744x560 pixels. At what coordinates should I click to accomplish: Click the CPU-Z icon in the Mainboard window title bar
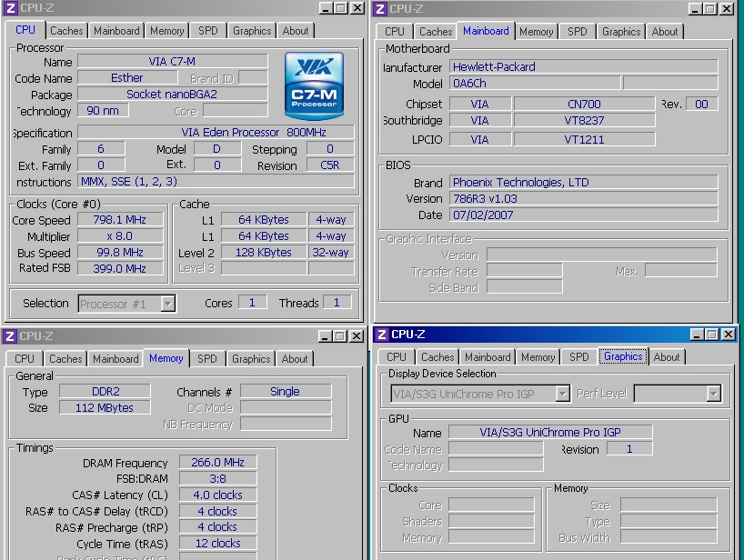[380, 8]
